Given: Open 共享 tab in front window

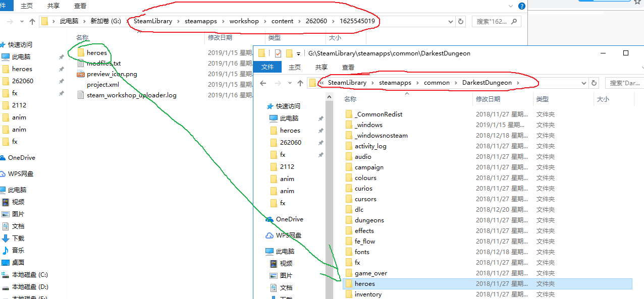Looking at the screenshot, I should 321,67.
